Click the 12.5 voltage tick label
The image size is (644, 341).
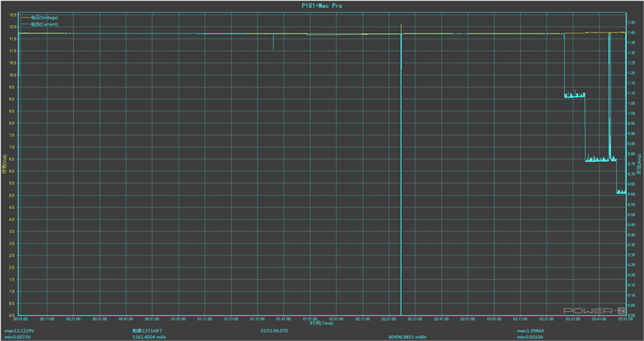[x=13, y=15]
